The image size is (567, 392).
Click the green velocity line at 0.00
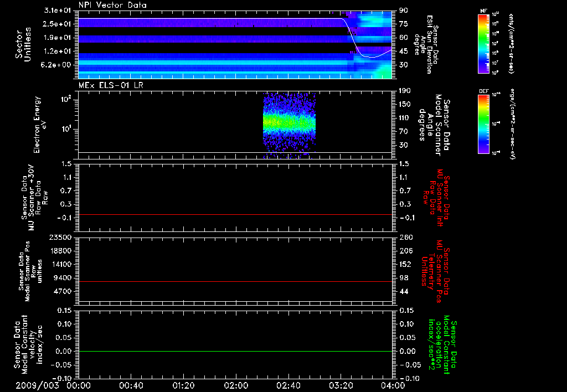point(235,351)
